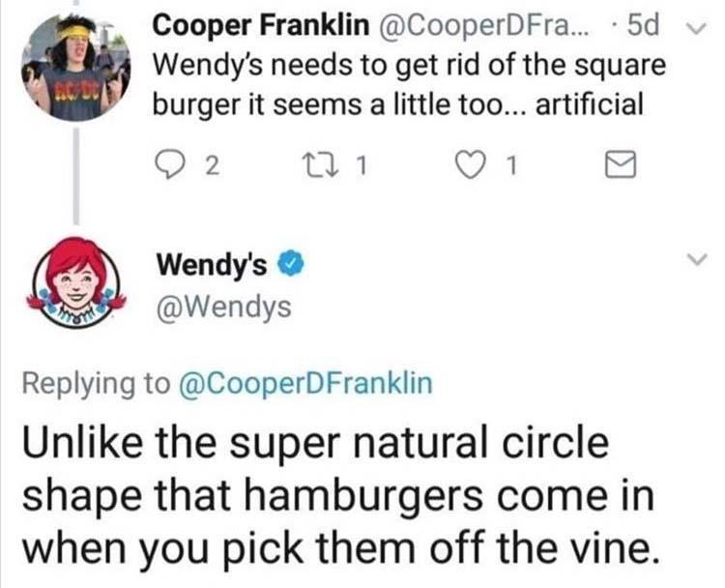The image size is (725, 588).
Task: Click the 5d timestamp
Action: click(x=643, y=26)
